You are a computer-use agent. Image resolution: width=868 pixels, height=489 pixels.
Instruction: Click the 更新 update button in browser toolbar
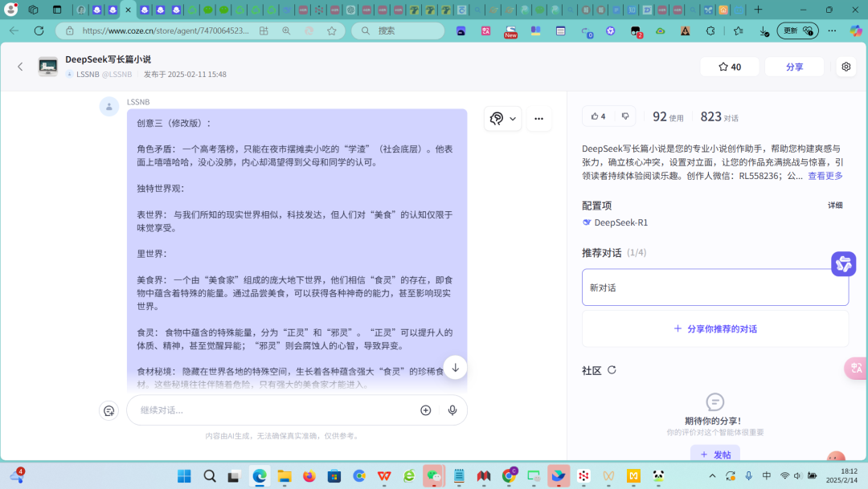point(798,31)
